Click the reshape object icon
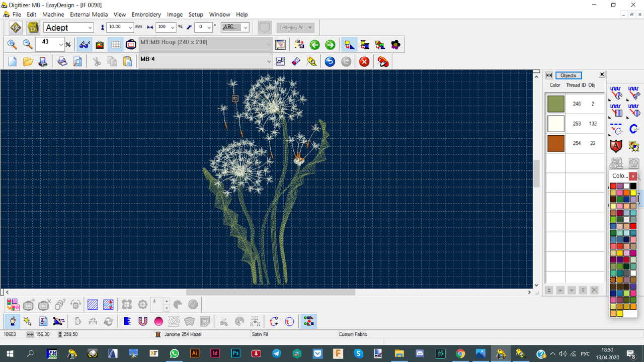The image size is (644, 362). pos(59,321)
